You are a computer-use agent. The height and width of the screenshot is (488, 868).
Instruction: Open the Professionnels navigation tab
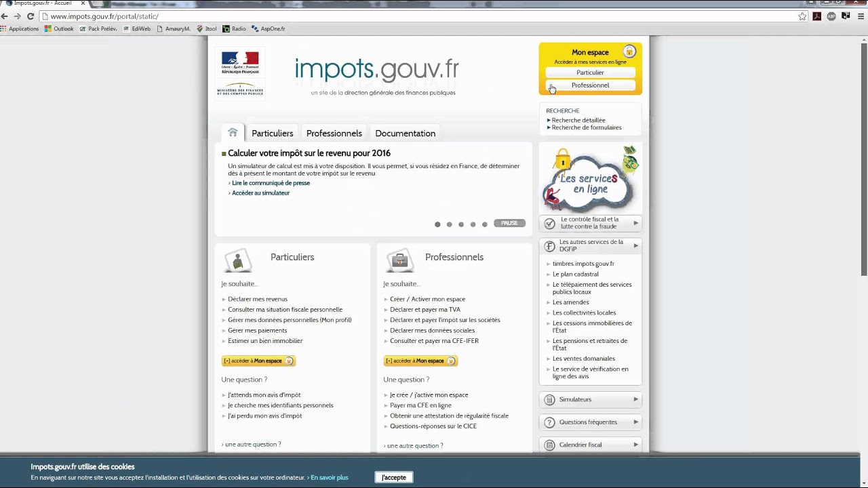coord(334,134)
